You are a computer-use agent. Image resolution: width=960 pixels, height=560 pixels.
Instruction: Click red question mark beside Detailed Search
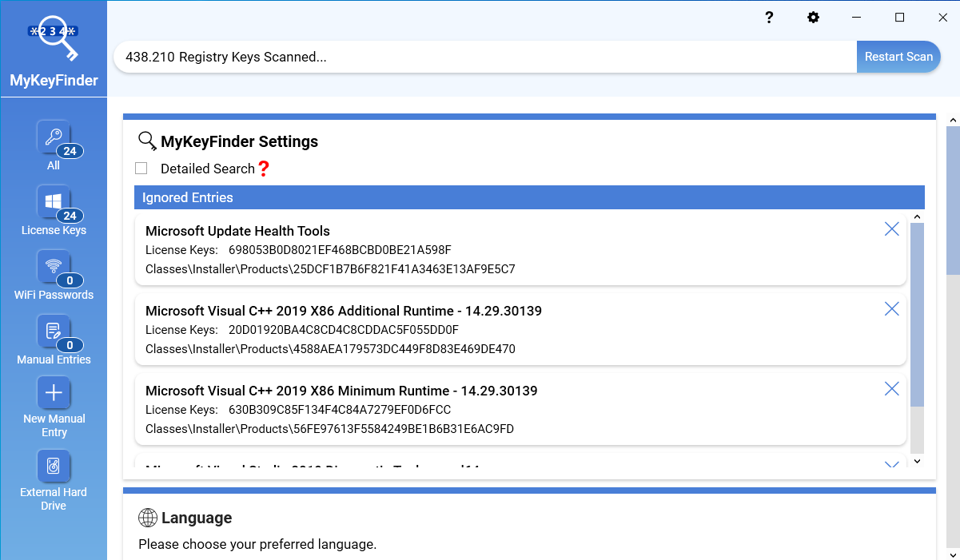(x=264, y=169)
